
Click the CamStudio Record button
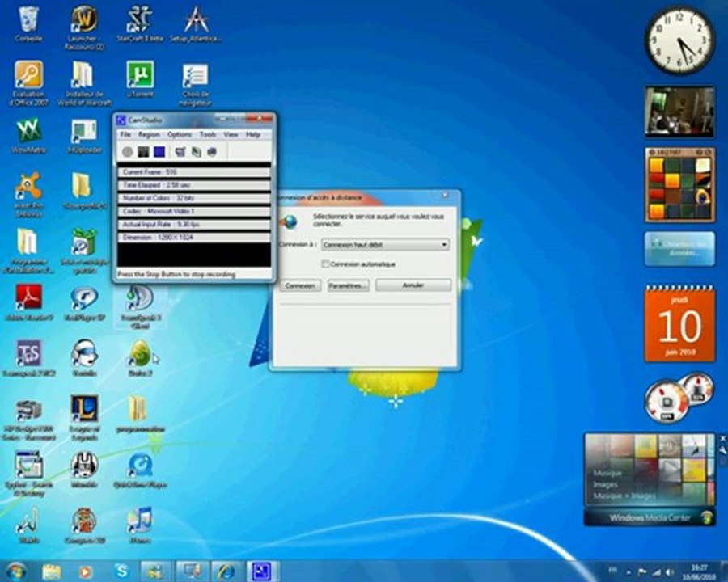click(127, 152)
